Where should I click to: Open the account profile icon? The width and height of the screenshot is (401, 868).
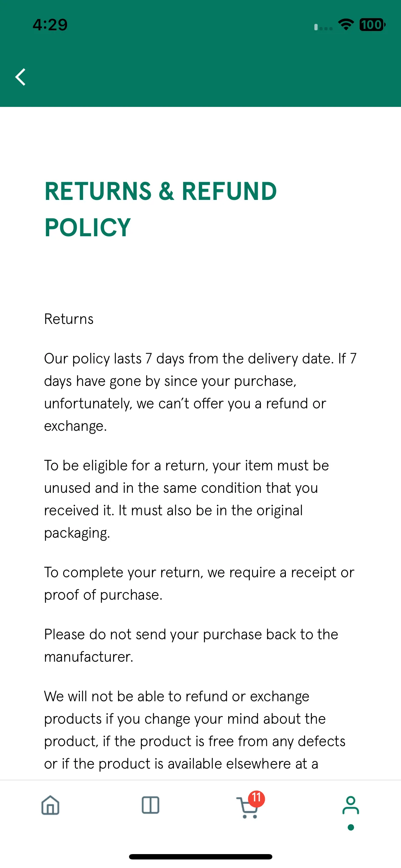point(351,805)
